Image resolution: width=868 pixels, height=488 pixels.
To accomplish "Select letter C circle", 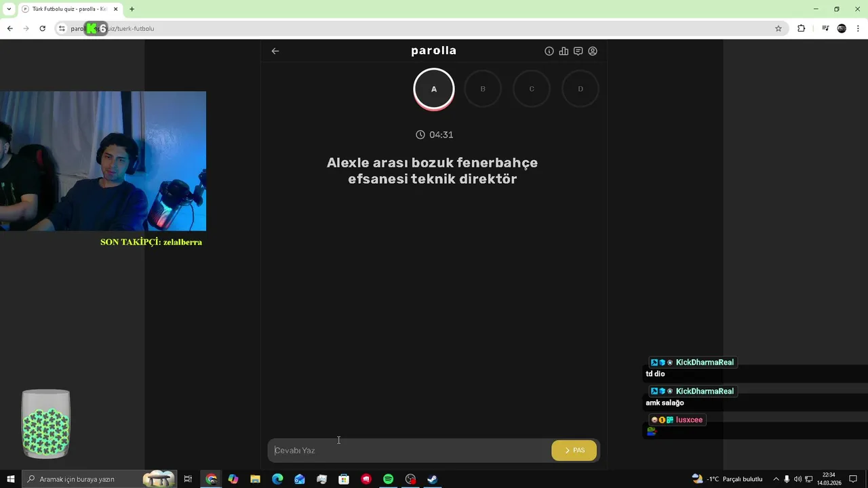I will (532, 89).
